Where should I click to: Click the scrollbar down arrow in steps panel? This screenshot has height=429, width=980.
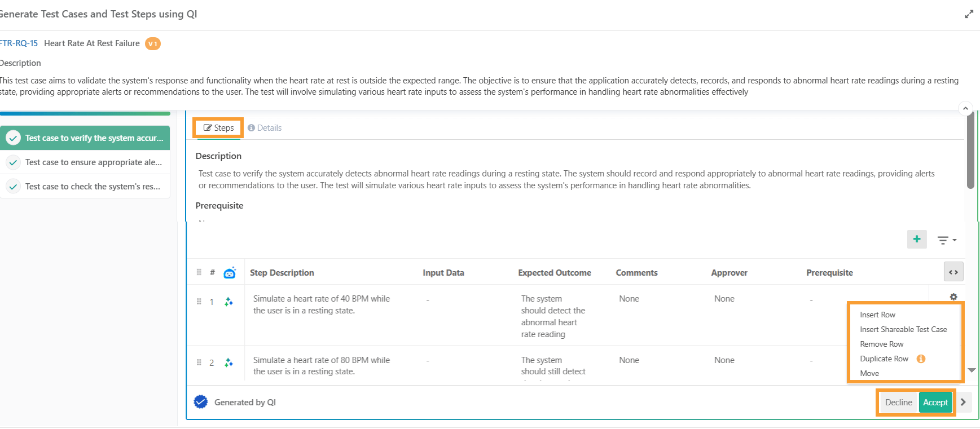(972, 370)
